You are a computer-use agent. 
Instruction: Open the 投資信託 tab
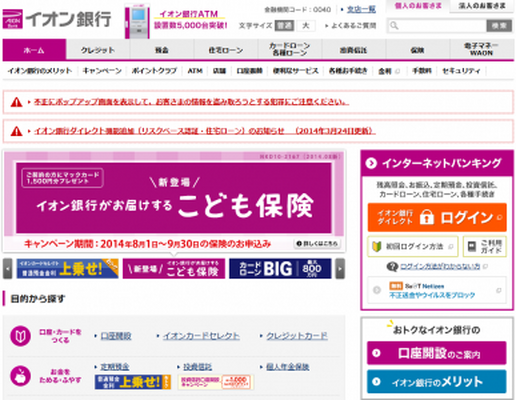(353, 50)
